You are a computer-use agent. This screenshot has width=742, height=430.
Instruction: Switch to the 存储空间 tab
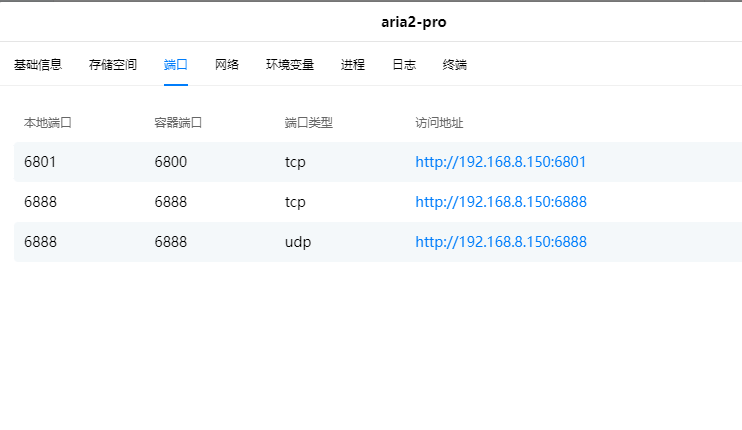(x=113, y=65)
